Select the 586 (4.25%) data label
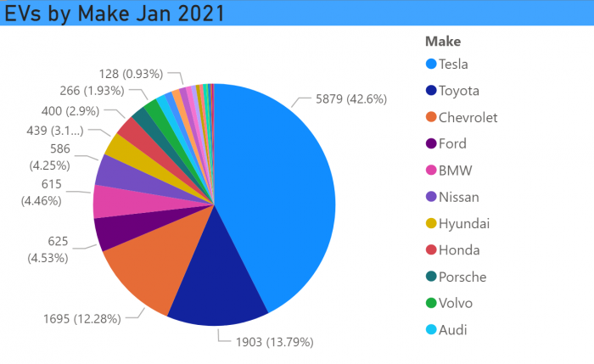 50,157
